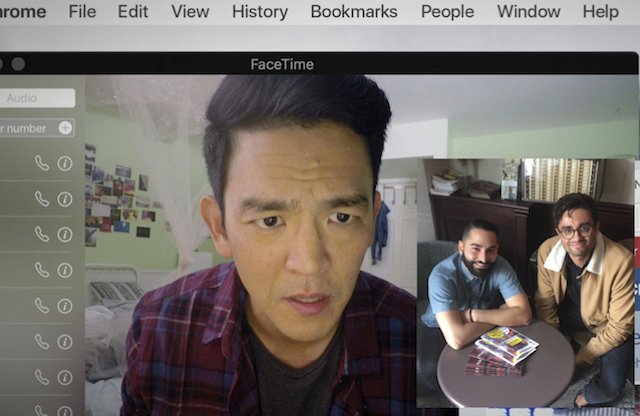
Task: Open the Bookmarks menu
Action: tap(354, 11)
